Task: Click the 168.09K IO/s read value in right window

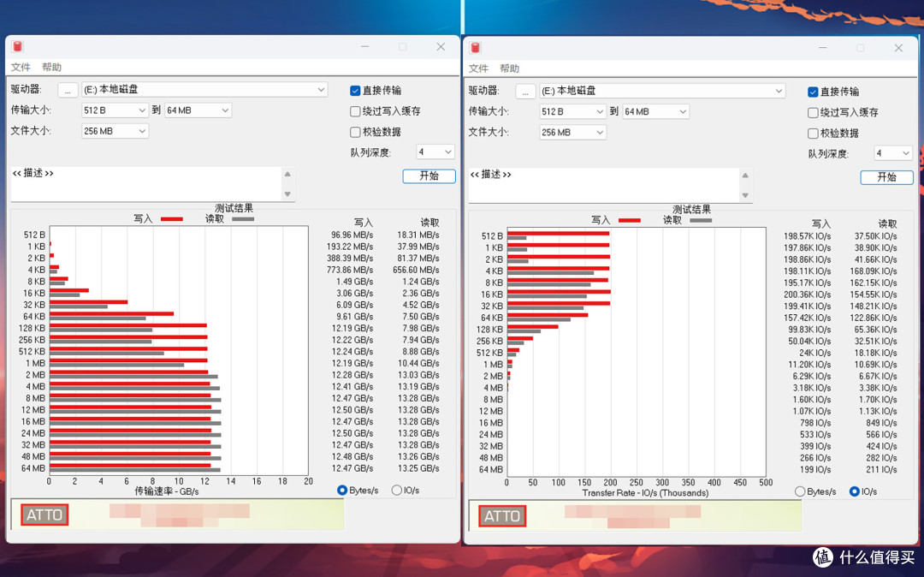Action: pyautogui.click(x=874, y=271)
